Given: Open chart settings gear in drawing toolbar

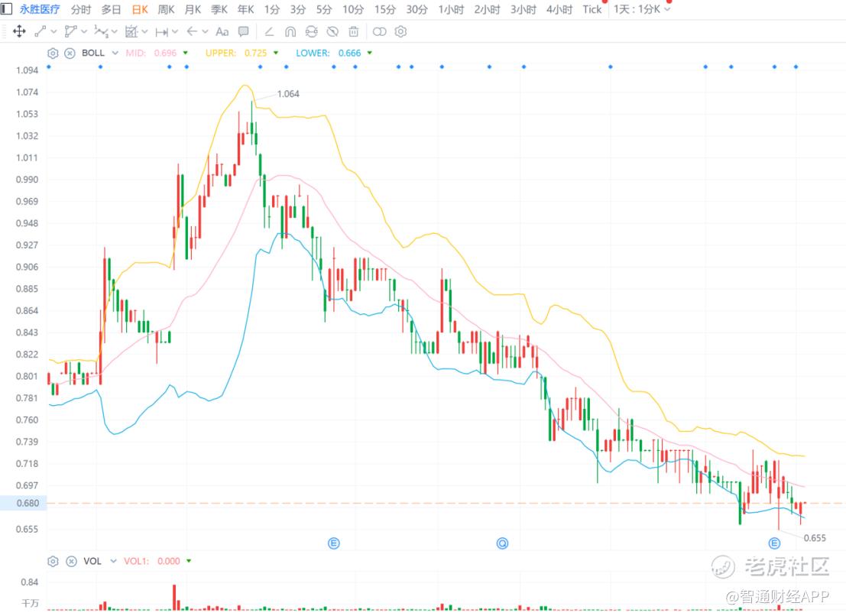Looking at the screenshot, I should click(x=400, y=31).
